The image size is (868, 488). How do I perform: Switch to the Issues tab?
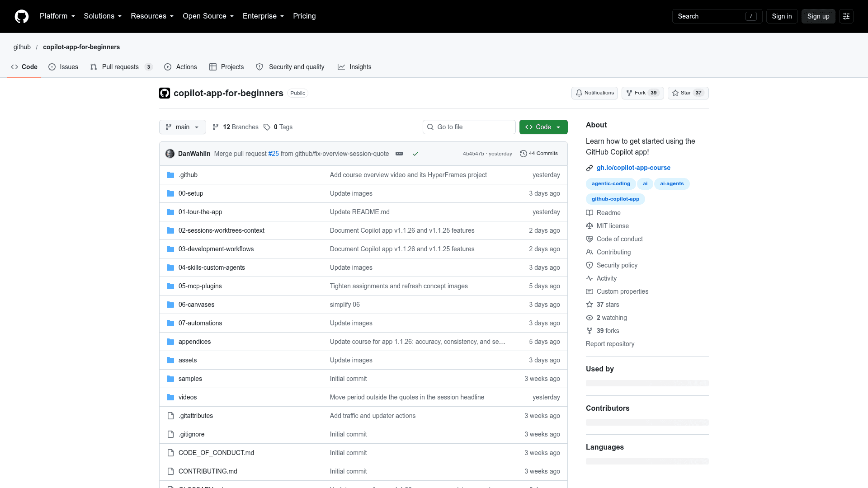point(63,67)
